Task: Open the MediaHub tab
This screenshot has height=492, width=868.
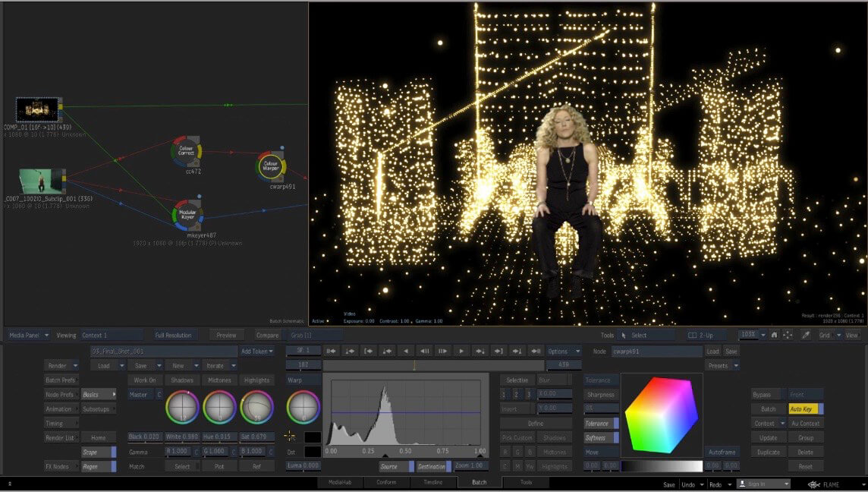Action: (340, 482)
